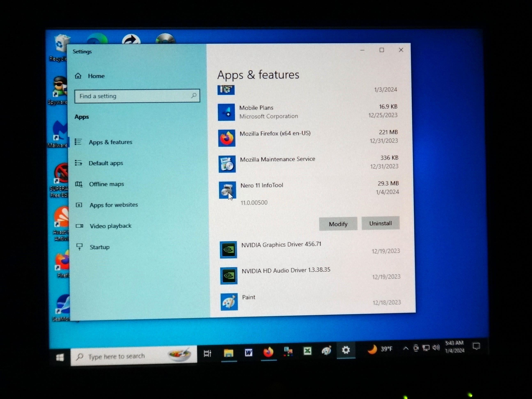Close the Settings window
The width and height of the screenshot is (532, 399).
click(401, 50)
